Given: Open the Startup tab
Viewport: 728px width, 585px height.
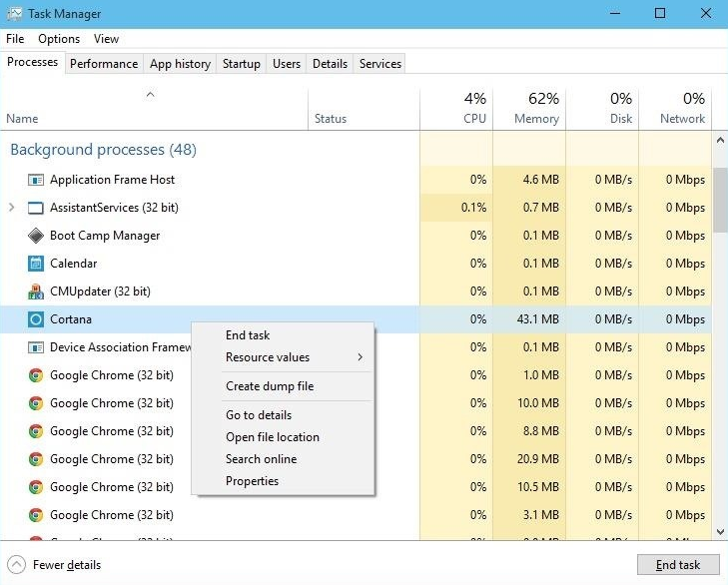Looking at the screenshot, I should 241,64.
